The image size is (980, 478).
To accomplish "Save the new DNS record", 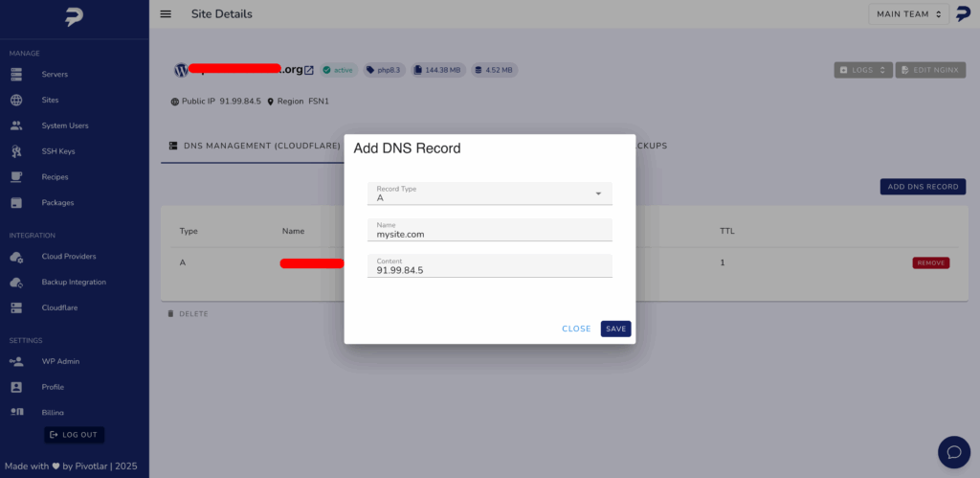I will point(615,330).
